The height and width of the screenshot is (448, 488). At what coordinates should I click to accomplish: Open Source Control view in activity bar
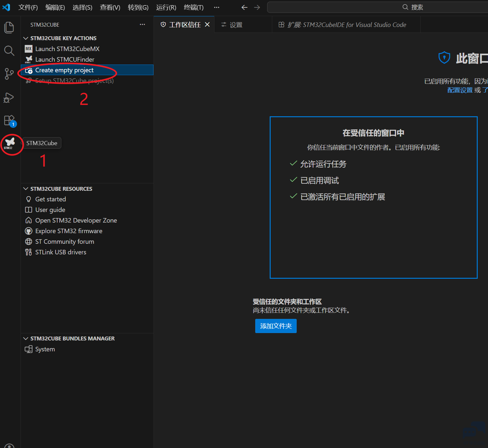point(9,74)
